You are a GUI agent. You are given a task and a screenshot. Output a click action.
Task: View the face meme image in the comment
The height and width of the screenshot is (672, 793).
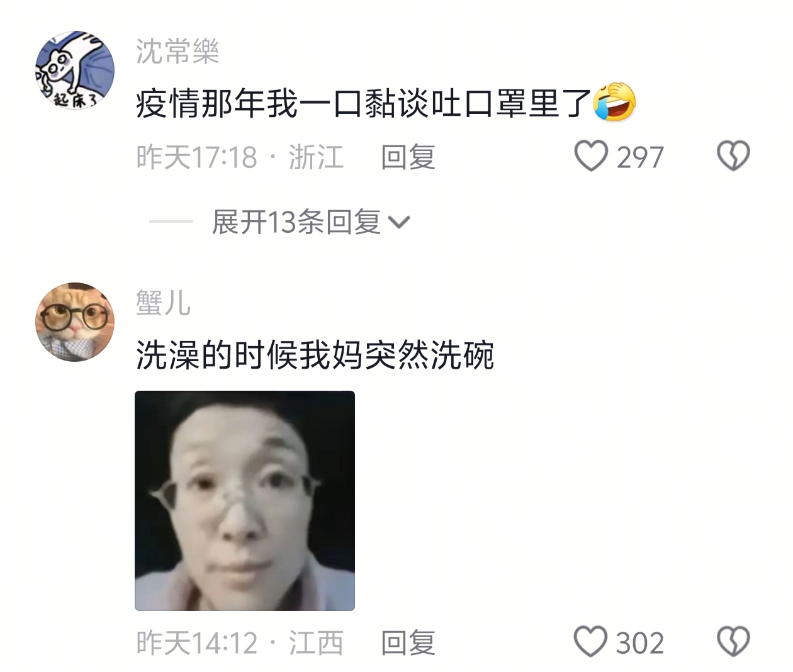pos(245,500)
